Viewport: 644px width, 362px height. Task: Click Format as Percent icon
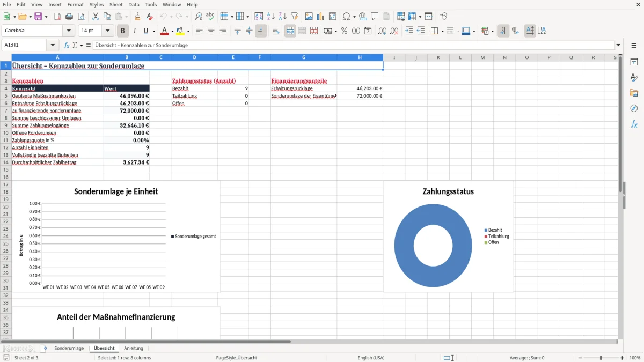(344, 31)
